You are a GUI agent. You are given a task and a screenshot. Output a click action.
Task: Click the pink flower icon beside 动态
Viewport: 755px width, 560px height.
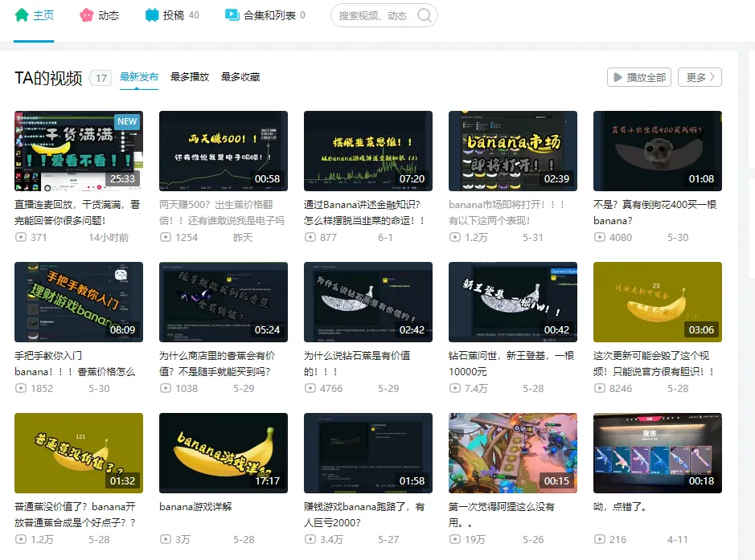[x=87, y=15]
